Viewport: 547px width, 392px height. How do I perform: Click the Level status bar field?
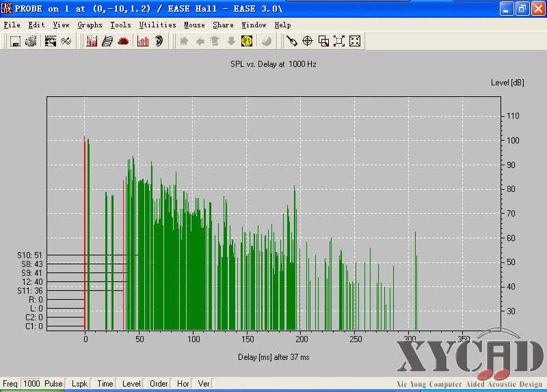click(x=131, y=384)
